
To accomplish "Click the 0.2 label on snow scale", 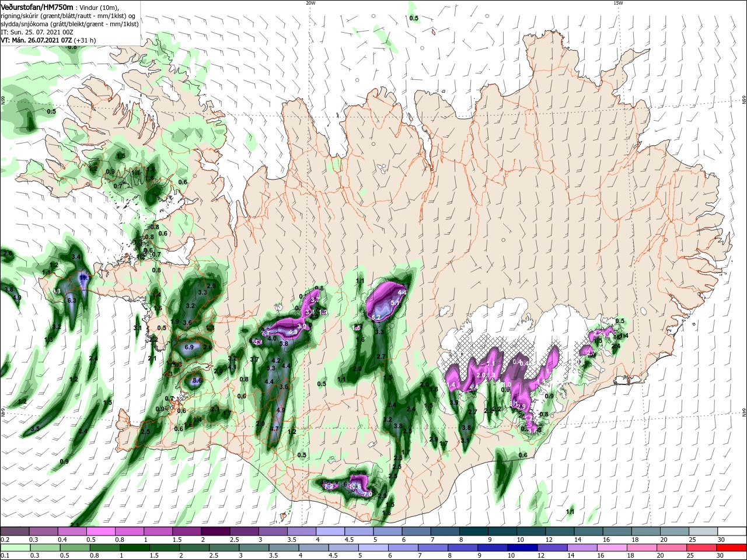I will point(5,540).
